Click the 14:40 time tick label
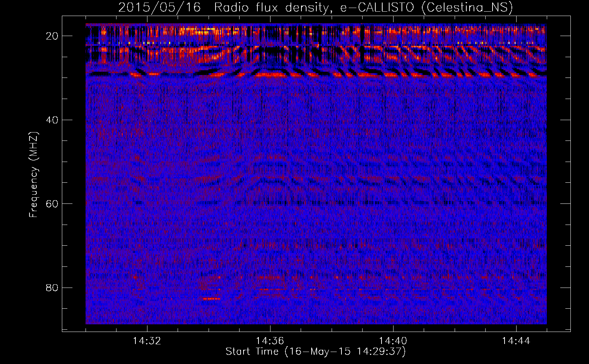Screen dimensions: 589x364 point(393,341)
